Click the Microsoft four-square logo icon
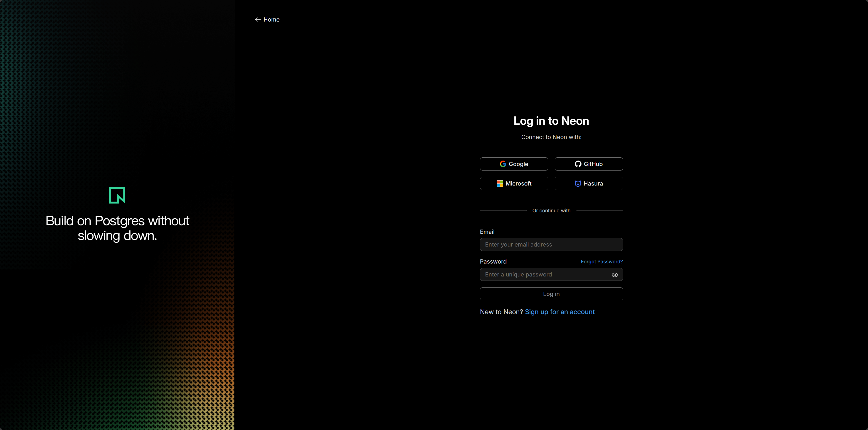 click(x=500, y=183)
